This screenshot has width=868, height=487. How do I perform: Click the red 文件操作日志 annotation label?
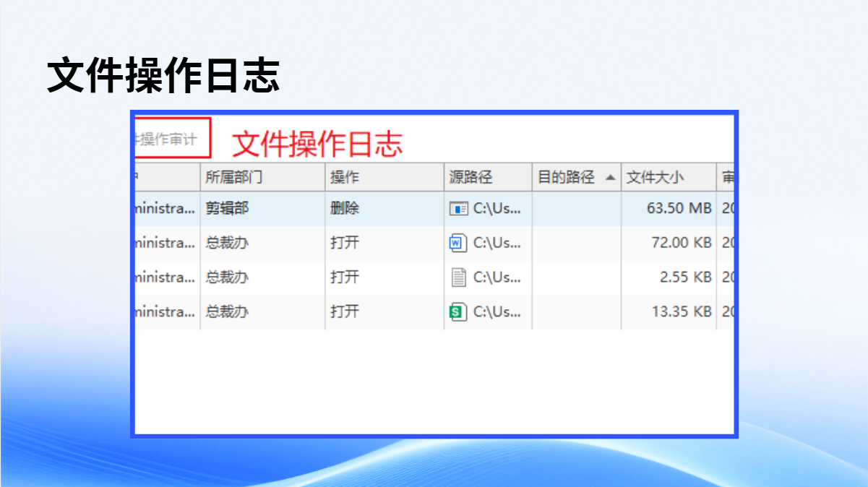pyautogui.click(x=317, y=145)
